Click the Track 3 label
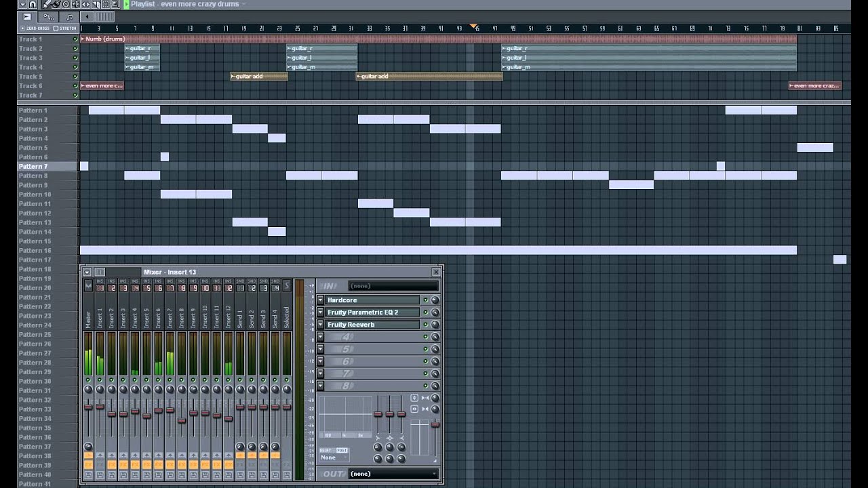The image size is (868, 488). pos(31,58)
